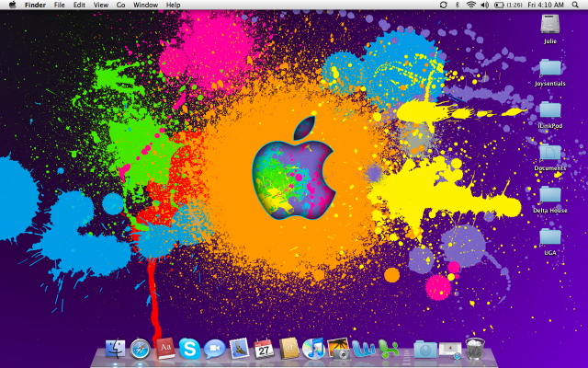Screen dimensions: 588x368
Task: Open Finder from the Dock
Action: [116, 349]
